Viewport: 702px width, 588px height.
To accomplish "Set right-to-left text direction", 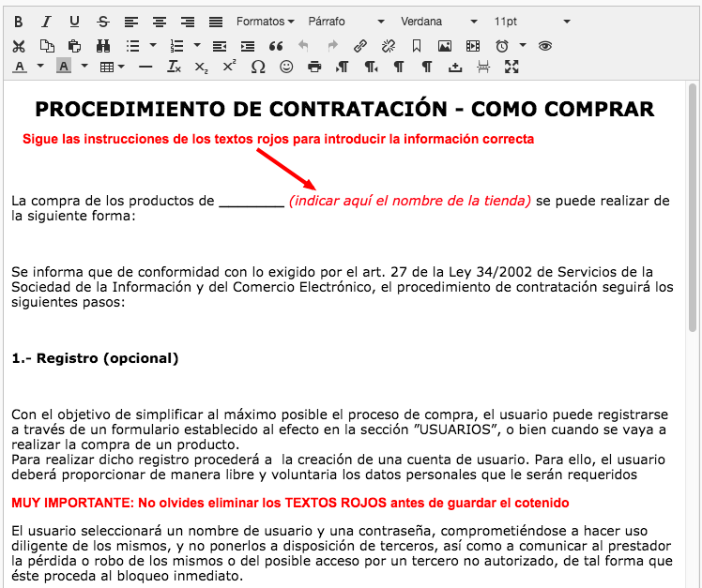I will [371, 68].
